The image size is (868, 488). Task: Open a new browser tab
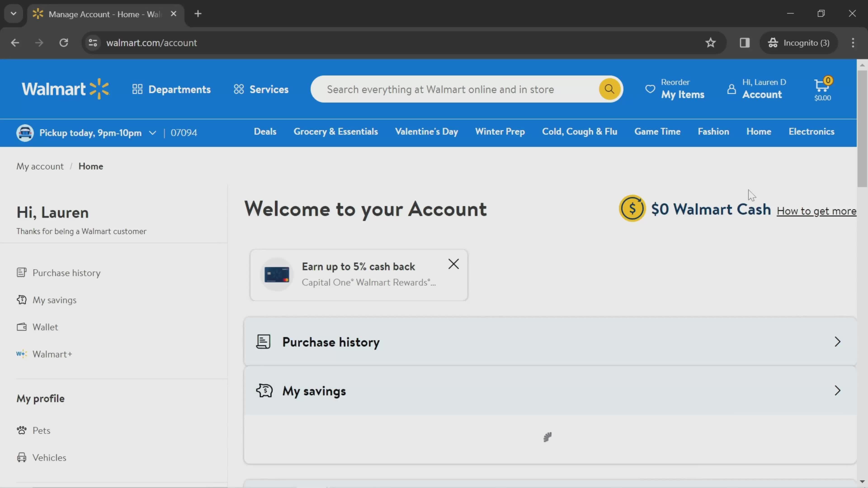[x=198, y=14]
